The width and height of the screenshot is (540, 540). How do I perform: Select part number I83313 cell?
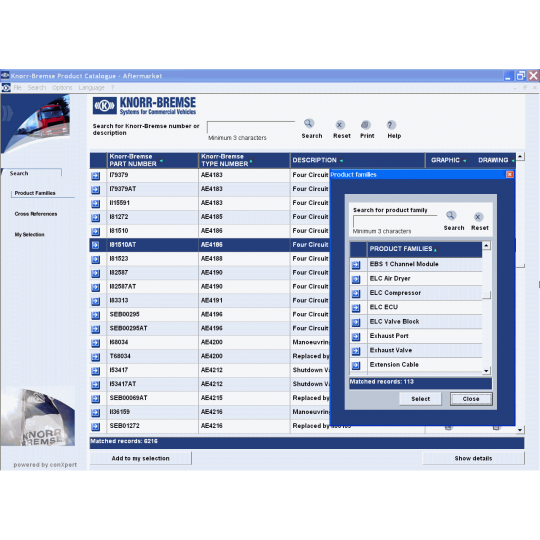pos(153,301)
